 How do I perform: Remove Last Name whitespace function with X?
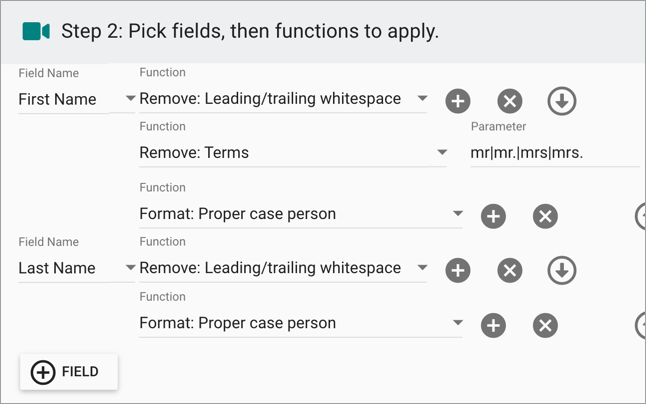(510, 271)
